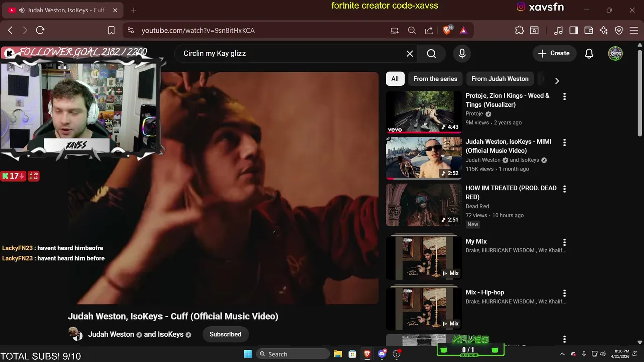Open the Brave playlist music note icon
Image resolution: width=644 pixels, height=362 pixels.
click(x=558, y=30)
